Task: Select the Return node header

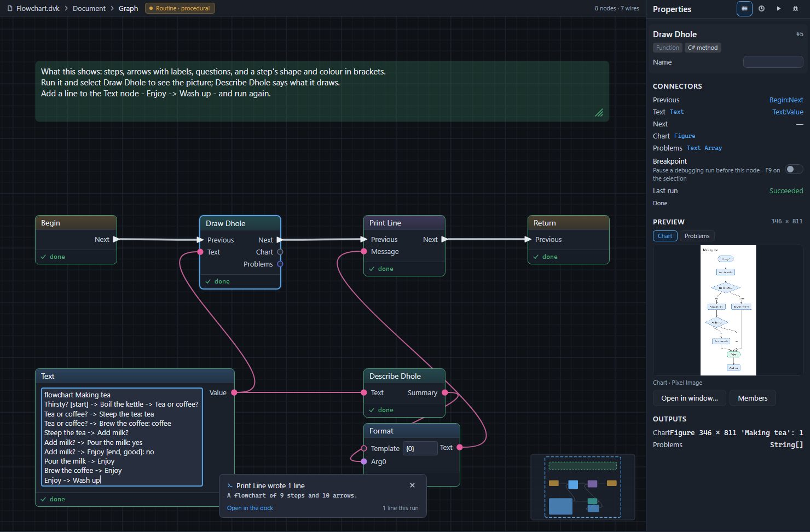Action: point(568,223)
